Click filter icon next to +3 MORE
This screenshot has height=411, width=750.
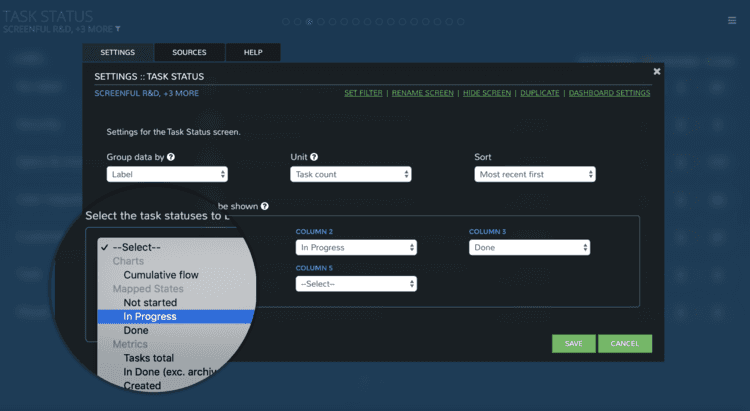(x=118, y=29)
